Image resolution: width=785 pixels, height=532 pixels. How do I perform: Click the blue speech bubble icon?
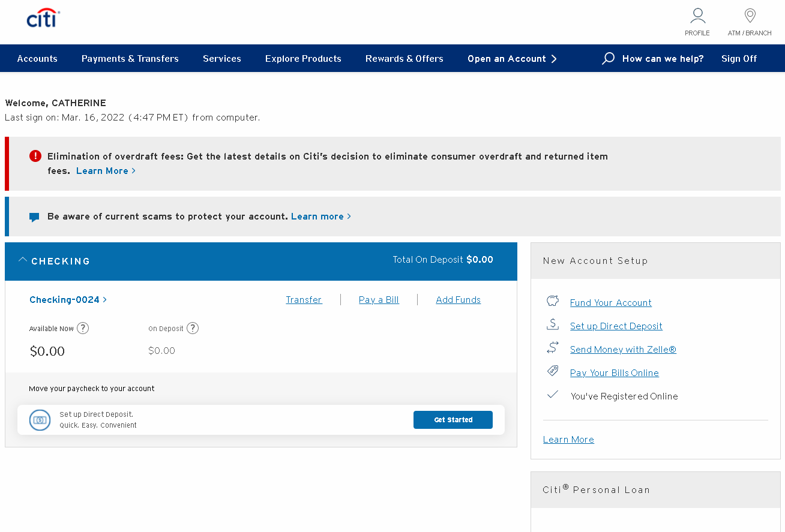tap(34, 217)
